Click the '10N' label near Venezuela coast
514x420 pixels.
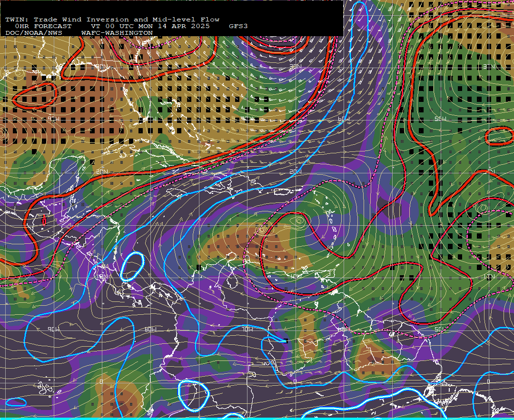coord(296,276)
